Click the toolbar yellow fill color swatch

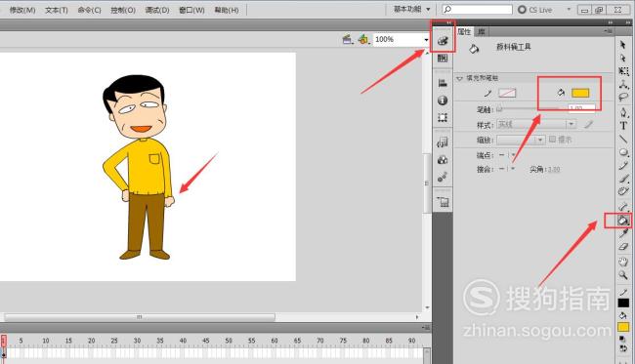(x=623, y=327)
